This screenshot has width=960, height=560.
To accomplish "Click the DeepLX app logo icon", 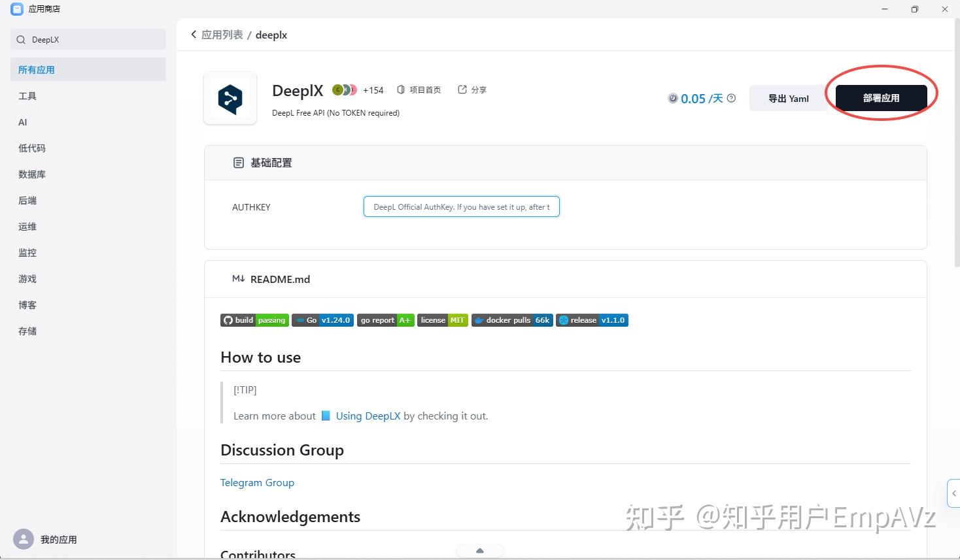I will click(x=230, y=99).
